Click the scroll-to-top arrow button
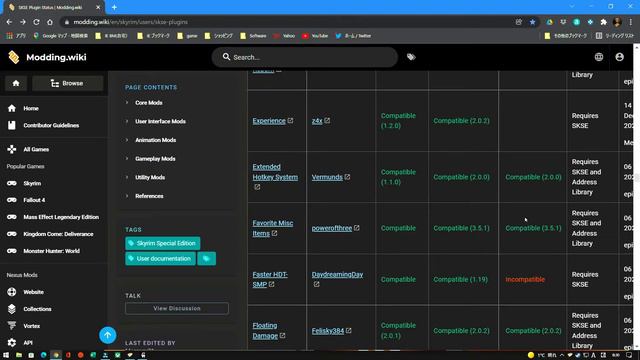This screenshot has width=640, height=360. click(x=108, y=335)
